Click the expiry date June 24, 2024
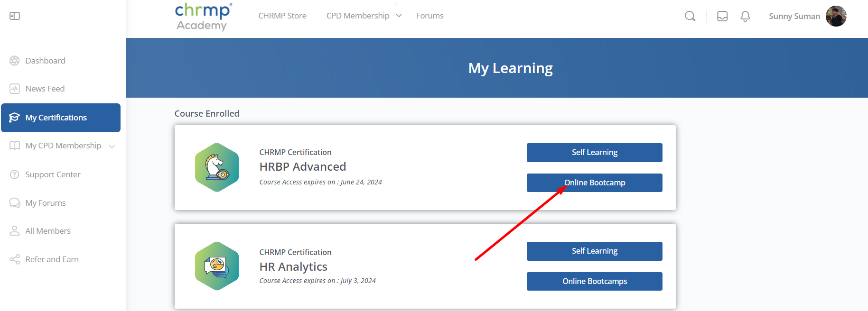The width and height of the screenshot is (868, 311). pyautogui.click(x=361, y=182)
